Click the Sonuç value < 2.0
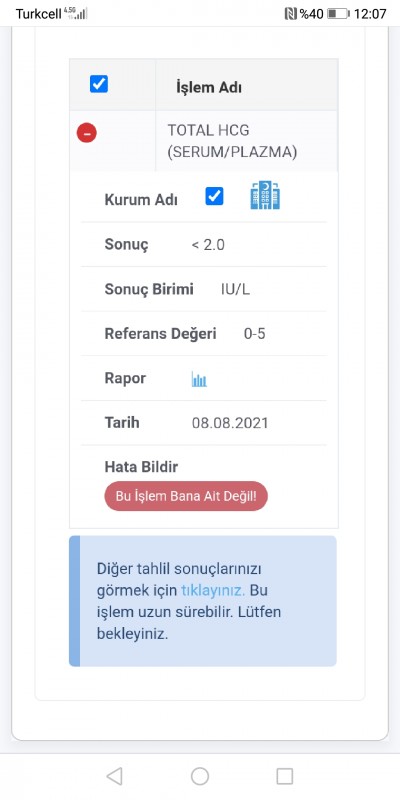The image size is (400, 800). (x=208, y=245)
